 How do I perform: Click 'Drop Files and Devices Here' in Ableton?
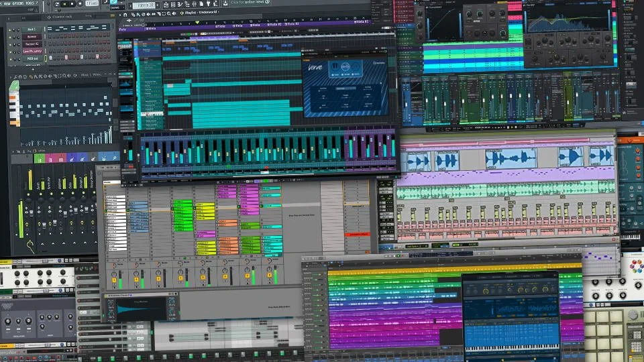tap(302, 215)
